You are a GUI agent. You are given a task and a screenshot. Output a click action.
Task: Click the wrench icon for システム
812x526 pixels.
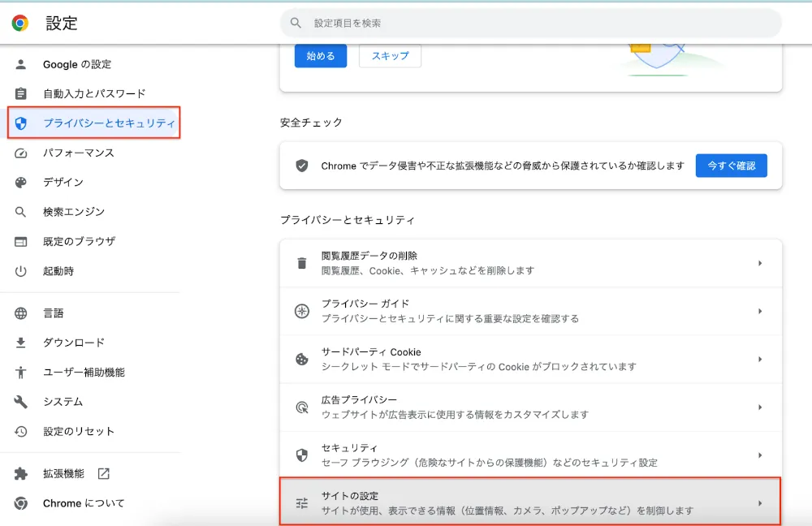(21, 402)
